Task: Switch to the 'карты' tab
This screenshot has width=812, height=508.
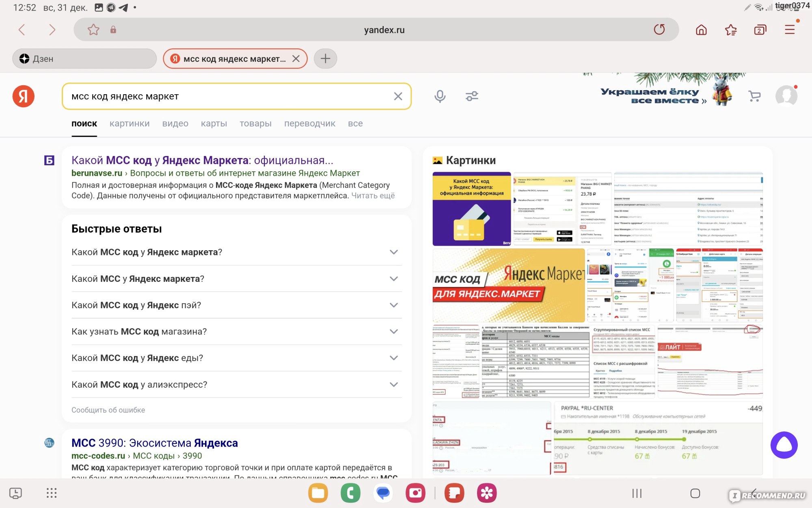Action: click(214, 123)
